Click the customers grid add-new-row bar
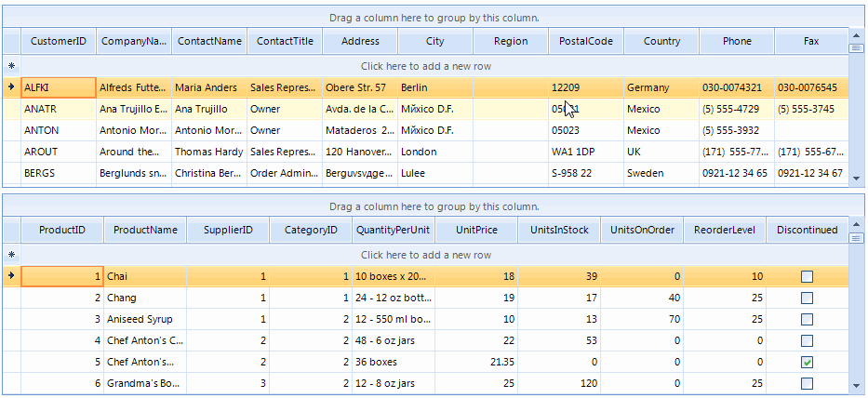The image size is (868, 398). pos(434,66)
